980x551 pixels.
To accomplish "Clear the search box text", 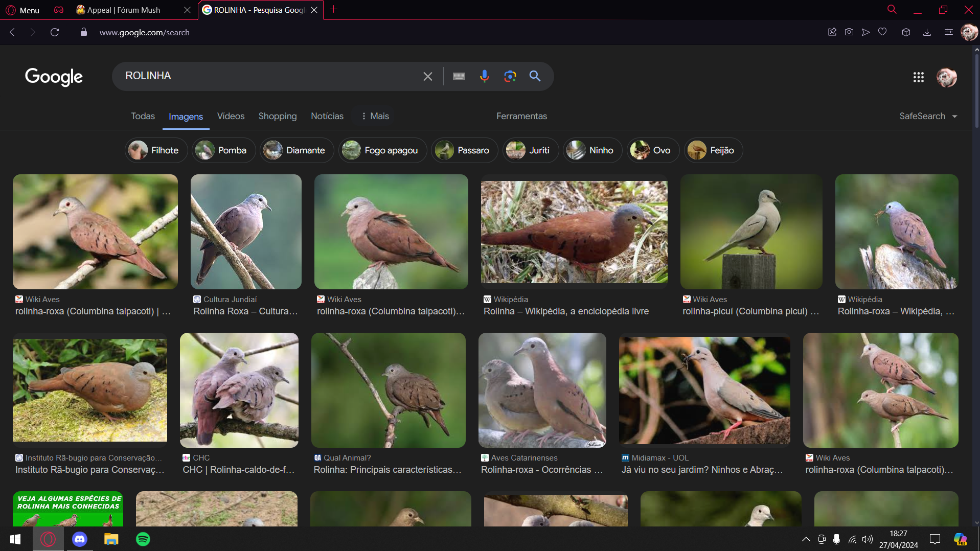I will (428, 76).
